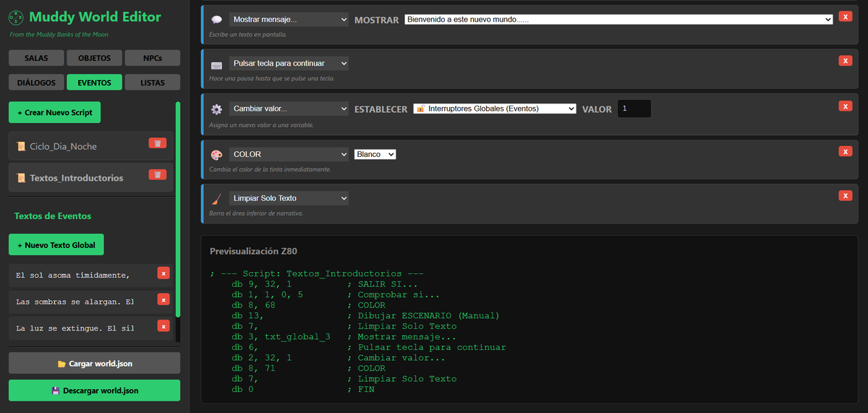Screen dimensions: 868x413
Task: Click the speech bubble icon of Mostrar mensaje
Action: [216, 20]
